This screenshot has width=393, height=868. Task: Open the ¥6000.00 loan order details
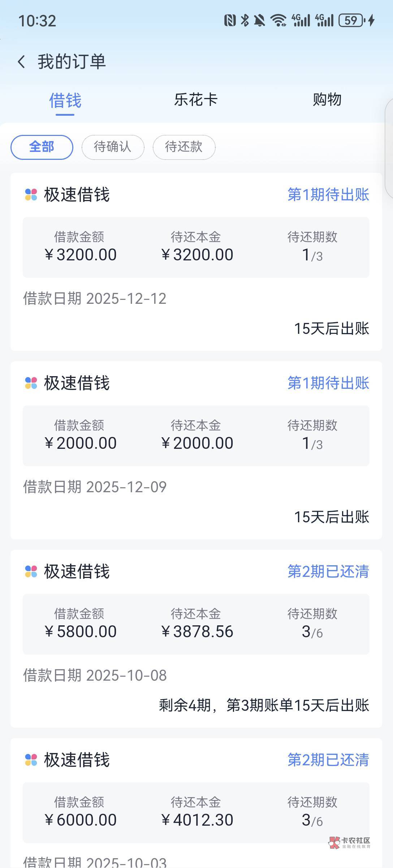(196, 814)
